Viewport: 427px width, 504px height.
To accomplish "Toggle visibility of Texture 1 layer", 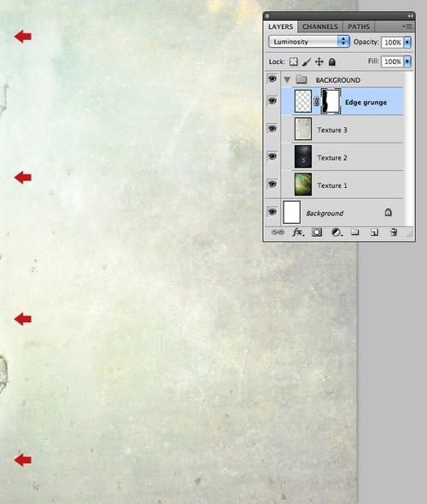I will click(x=272, y=185).
